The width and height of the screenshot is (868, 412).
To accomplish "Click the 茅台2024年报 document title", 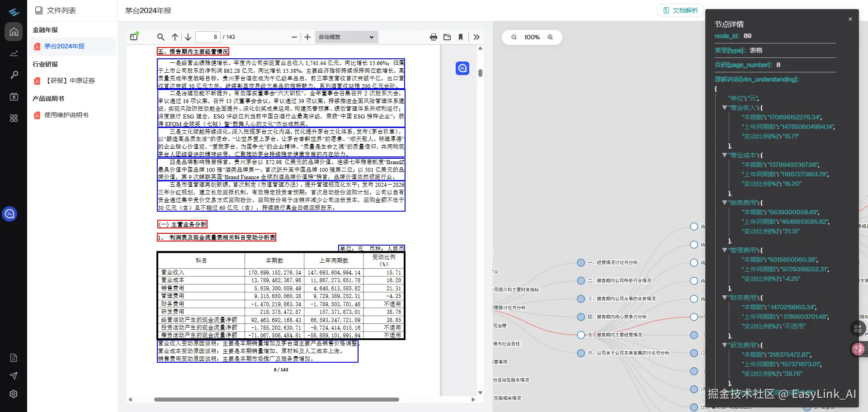I will (148, 10).
